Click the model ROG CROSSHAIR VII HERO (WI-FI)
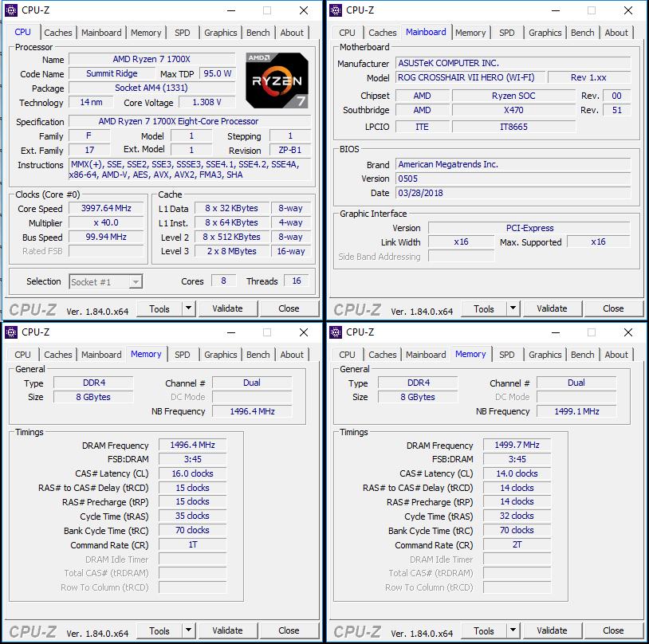The height and width of the screenshot is (644, 649). tap(470, 77)
